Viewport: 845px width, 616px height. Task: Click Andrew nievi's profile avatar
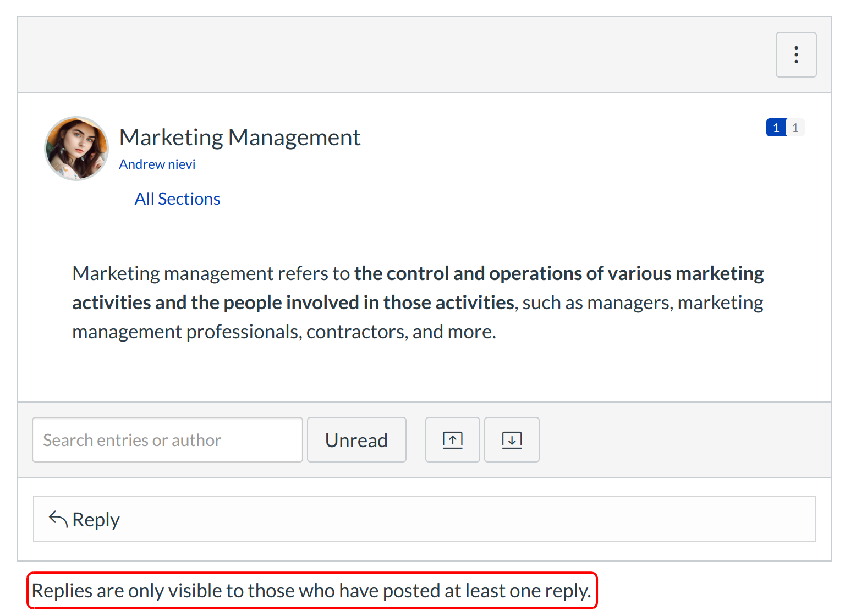[x=76, y=148]
